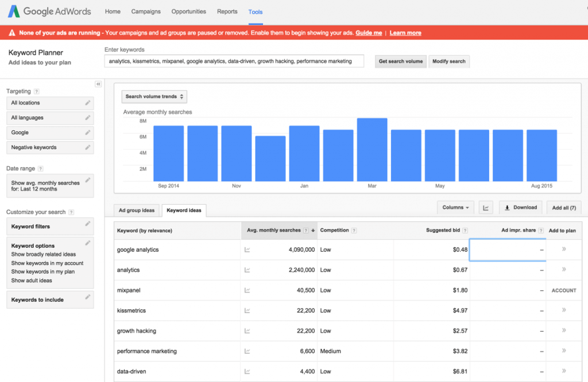Toggle the chart view icon button
Screen dimensions: 588x382
tap(486, 208)
